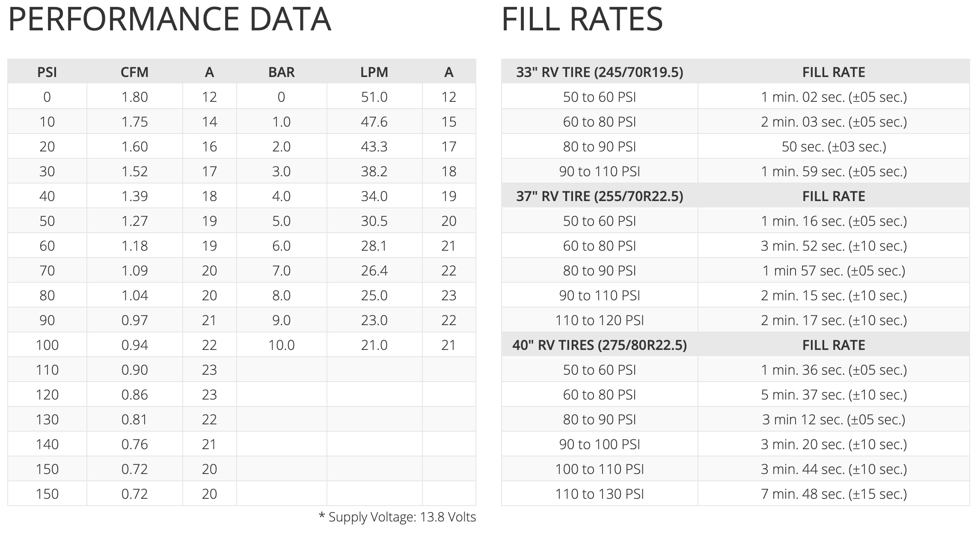Select the PSI column header
This screenshot has height=533, width=980.
[47, 72]
